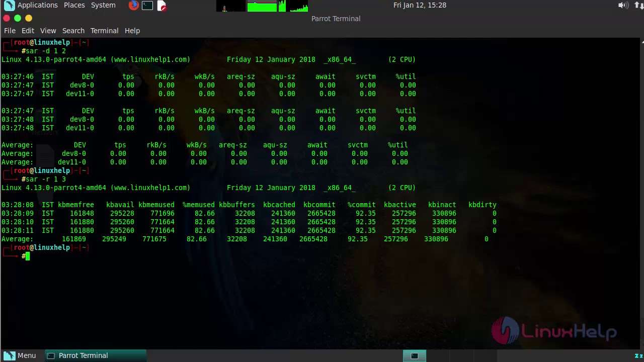
Task: Open the Parrot logo icon in top panel
Action: [9, 6]
